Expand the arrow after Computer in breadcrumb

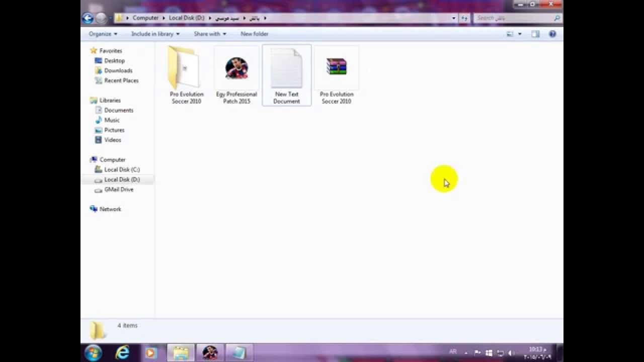pos(164,18)
